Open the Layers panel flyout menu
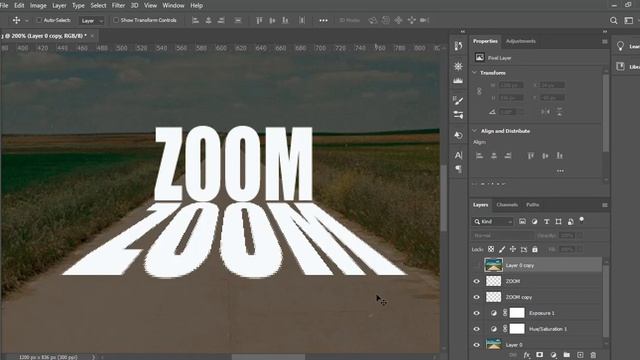This screenshot has width=640, height=360. coord(605,205)
